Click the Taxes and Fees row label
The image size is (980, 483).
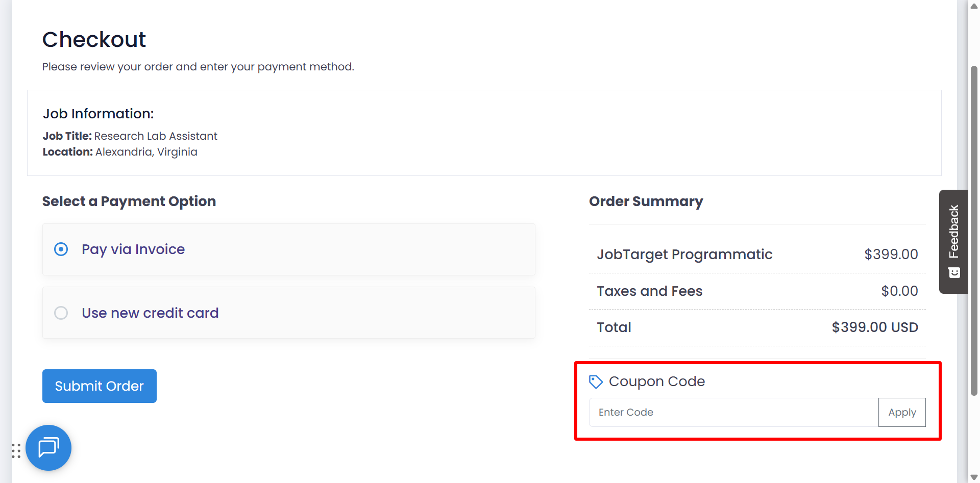(649, 291)
